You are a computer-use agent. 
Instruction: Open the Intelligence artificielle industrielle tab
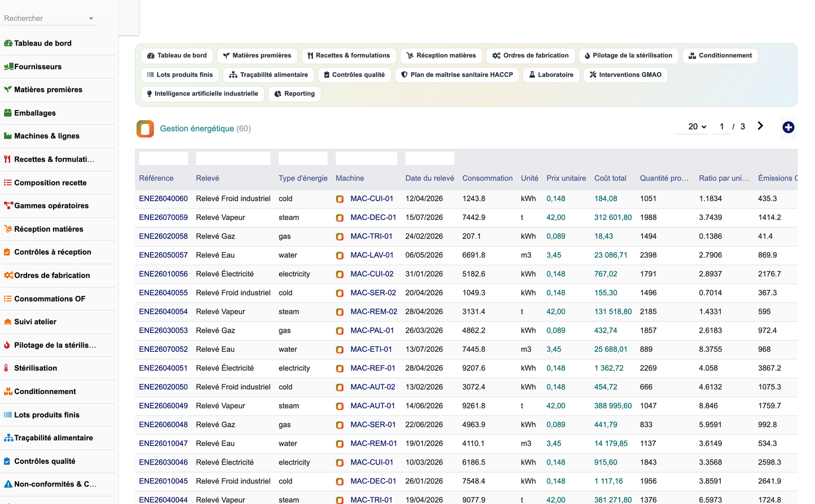[202, 94]
